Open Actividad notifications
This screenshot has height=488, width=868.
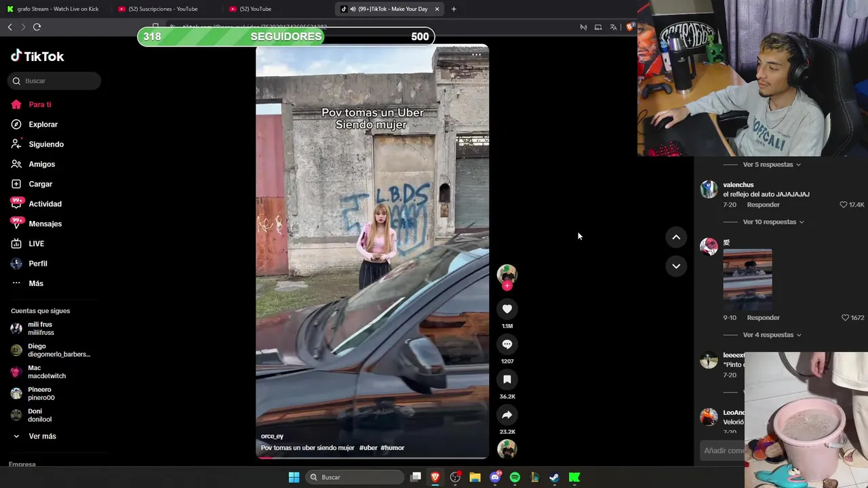45,204
